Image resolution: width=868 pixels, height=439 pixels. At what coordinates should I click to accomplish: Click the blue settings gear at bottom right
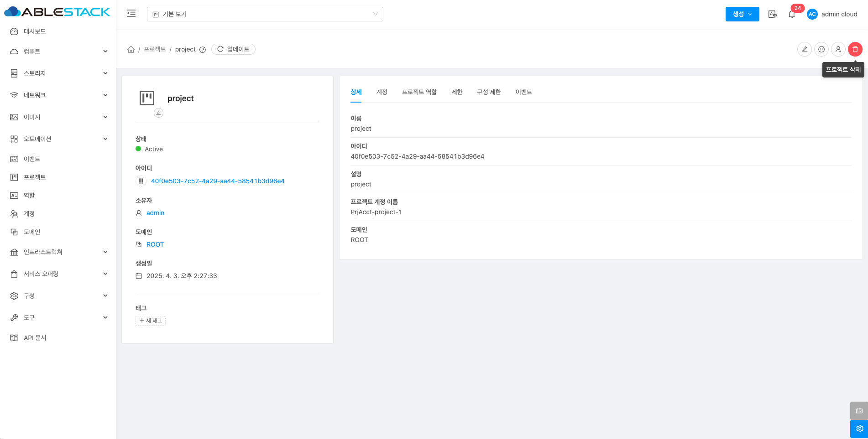pos(859,429)
